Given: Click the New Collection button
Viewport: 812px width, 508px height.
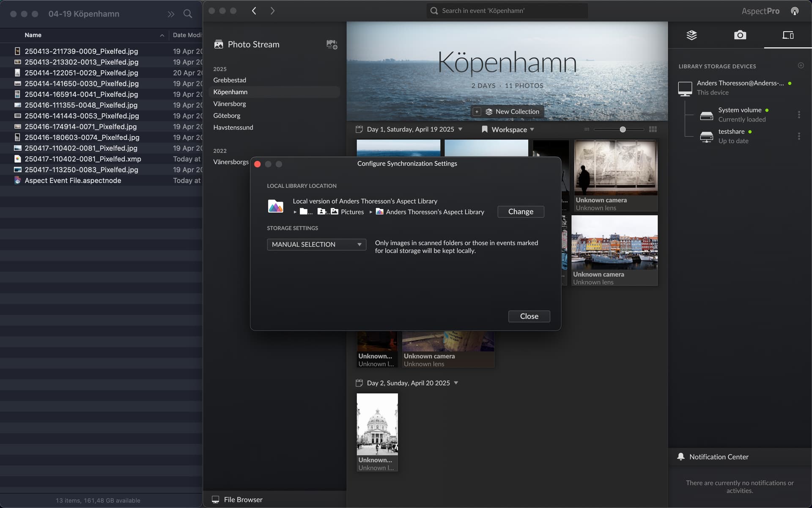Looking at the screenshot, I should (507, 112).
